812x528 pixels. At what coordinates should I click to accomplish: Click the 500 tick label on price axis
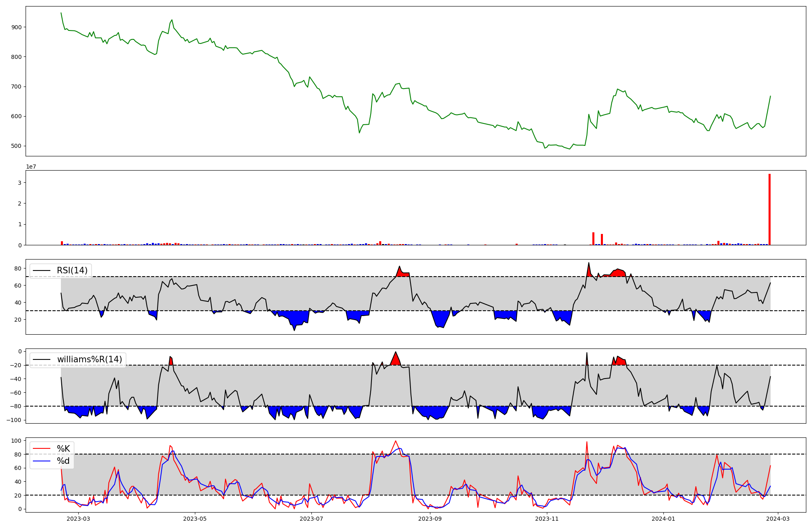click(x=17, y=146)
